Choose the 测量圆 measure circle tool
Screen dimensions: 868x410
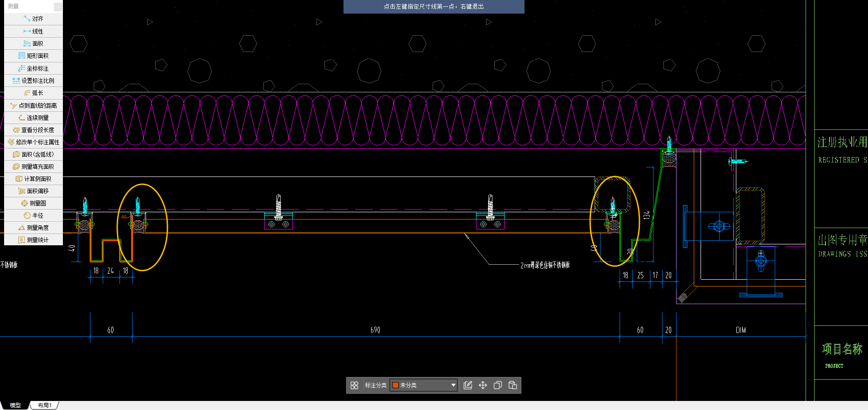tap(33, 203)
